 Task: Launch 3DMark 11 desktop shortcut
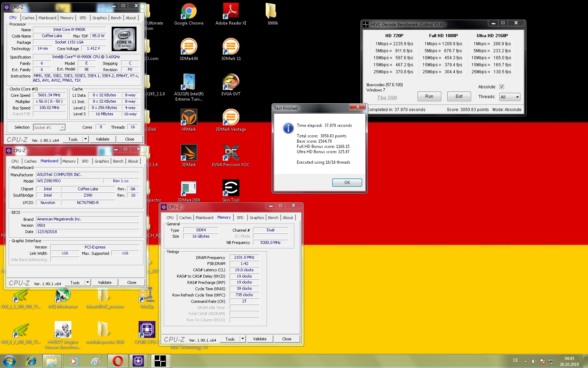(x=231, y=49)
